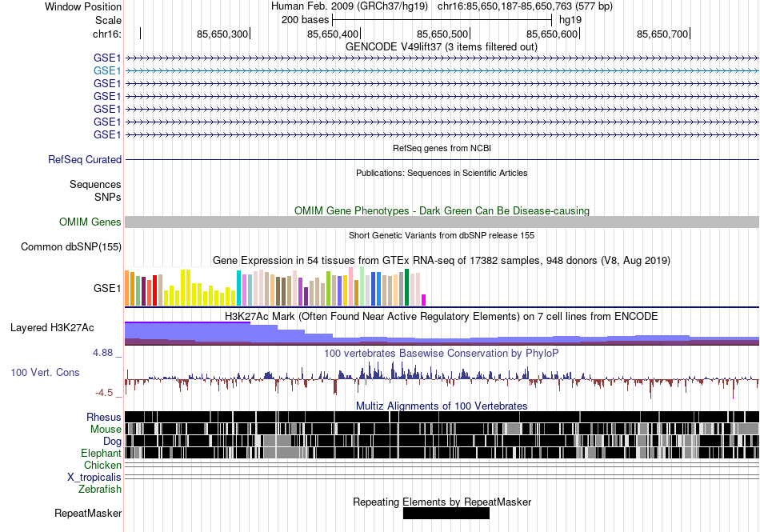Click Repeating Elements by RepeatMasker title
Image resolution: width=760 pixels, height=532 pixels.
(x=442, y=502)
